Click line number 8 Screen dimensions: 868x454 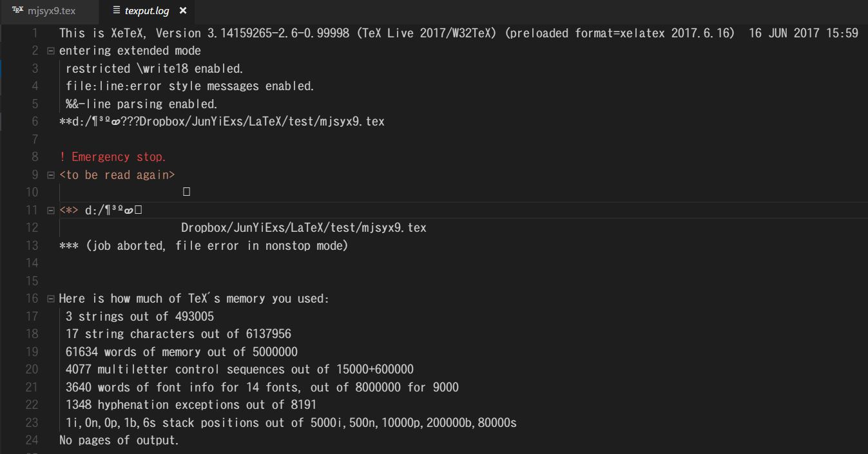click(x=34, y=156)
